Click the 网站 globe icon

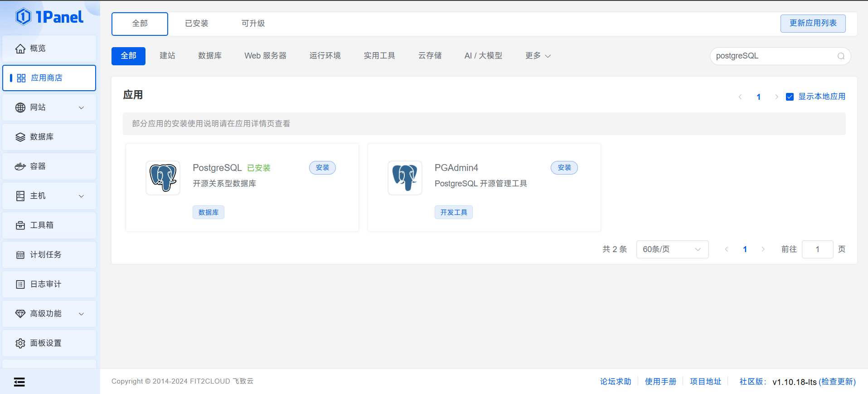pyautogui.click(x=20, y=107)
